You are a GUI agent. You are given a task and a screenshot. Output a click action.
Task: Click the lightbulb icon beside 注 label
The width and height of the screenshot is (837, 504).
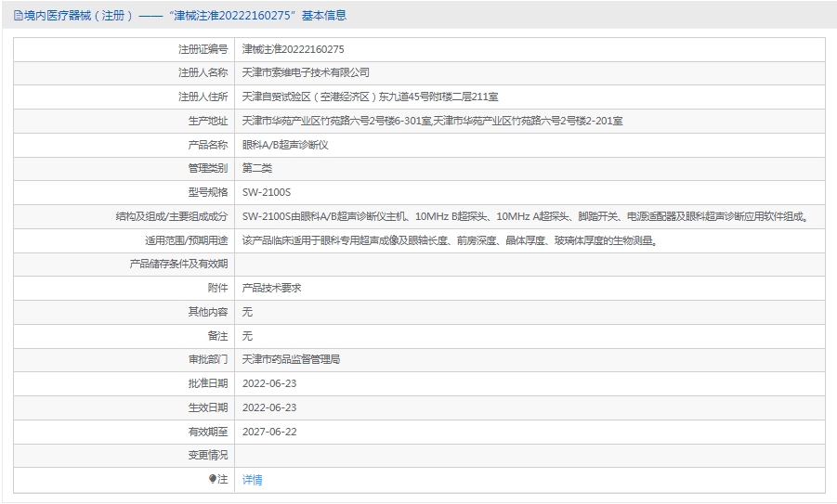pyautogui.click(x=213, y=479)
